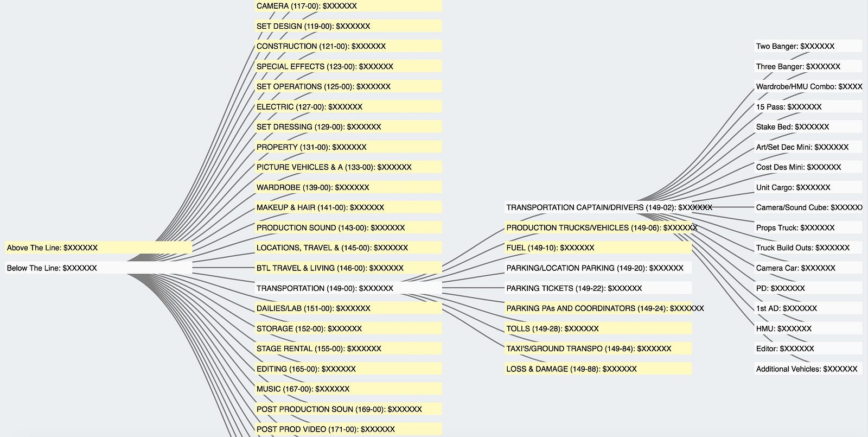Open MAKEUP & HAIR (141-00) node
This screenshot has width=868, height=437.
[348, 207]
